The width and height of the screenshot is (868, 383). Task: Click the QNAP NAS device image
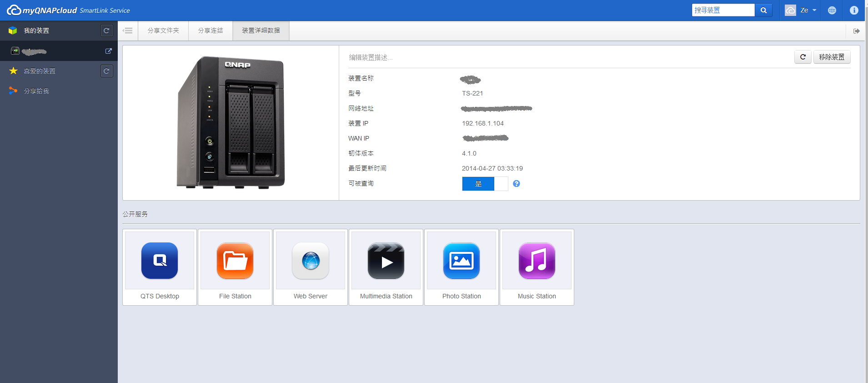point(231,122)
